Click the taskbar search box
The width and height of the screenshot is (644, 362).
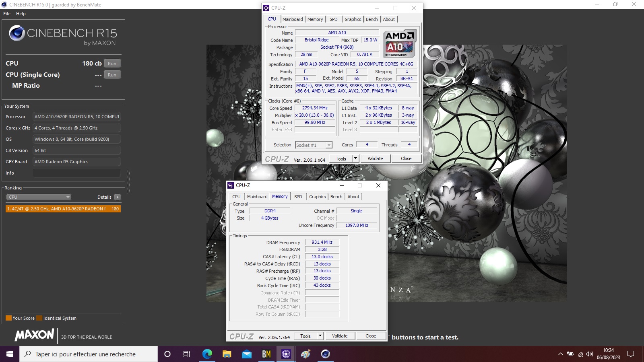[89, 354]
